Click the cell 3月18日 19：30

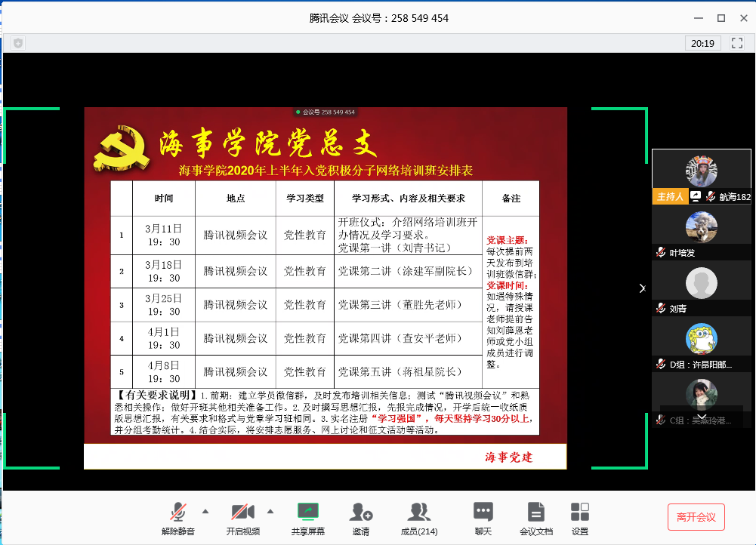point(164,271)
